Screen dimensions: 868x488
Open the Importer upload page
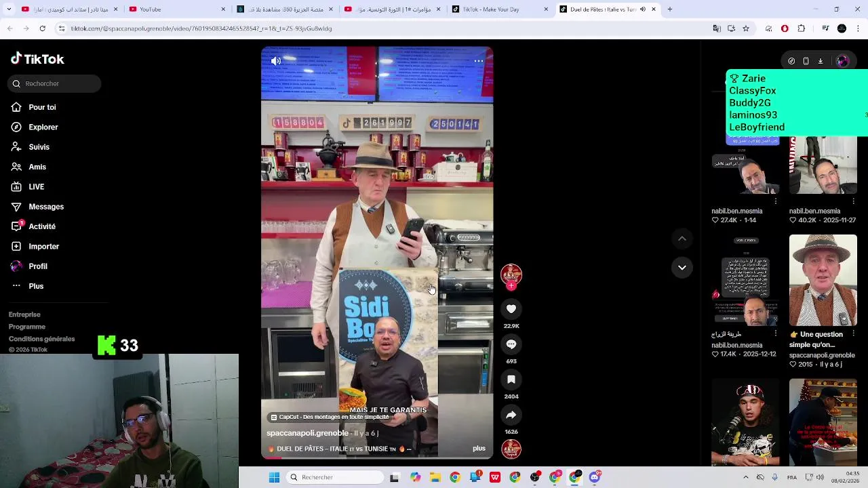tap(35, 246)
